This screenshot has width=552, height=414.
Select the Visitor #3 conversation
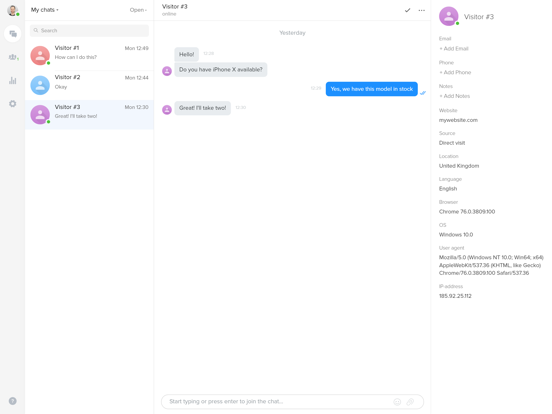(89, 114)
